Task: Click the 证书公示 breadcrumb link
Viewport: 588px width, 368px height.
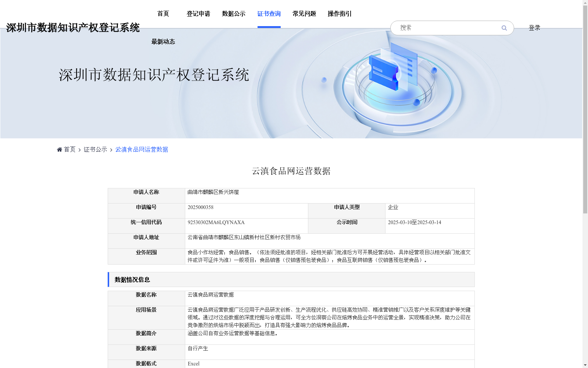Action: tap(96, 149)
